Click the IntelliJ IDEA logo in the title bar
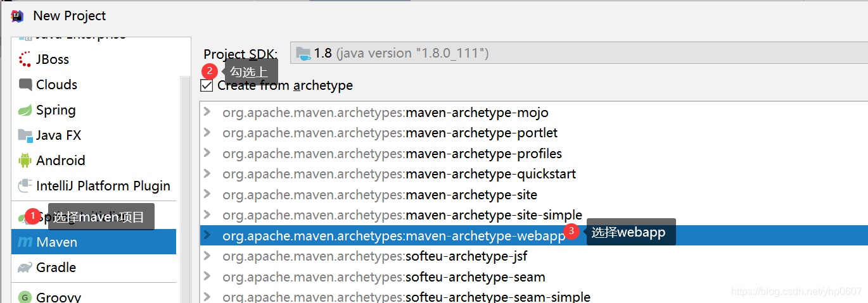This screenshot has width=868, height=303. coord(17,16)
